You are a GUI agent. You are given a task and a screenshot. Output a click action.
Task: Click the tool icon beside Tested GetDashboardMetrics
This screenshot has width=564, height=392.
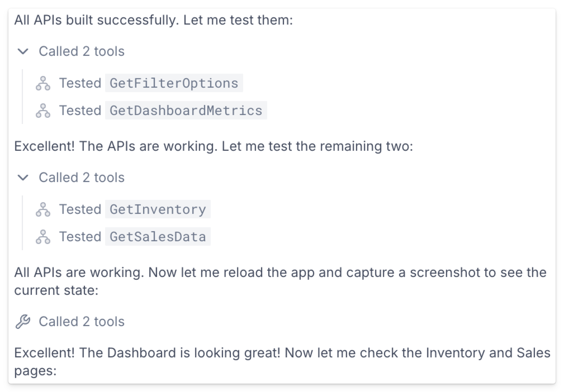[43, 111]
